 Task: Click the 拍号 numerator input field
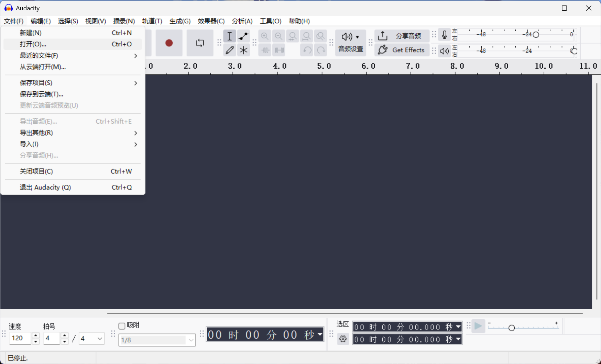[x=52, y=339]
